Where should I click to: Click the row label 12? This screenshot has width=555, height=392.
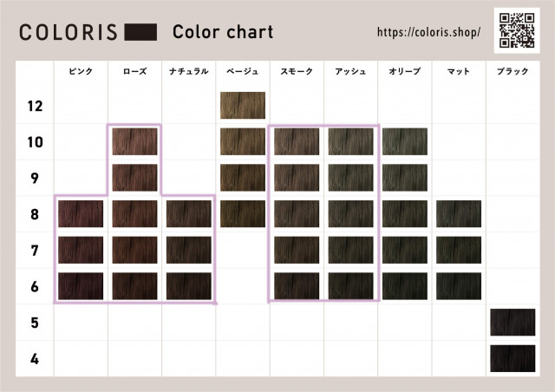tap(35, 106)
